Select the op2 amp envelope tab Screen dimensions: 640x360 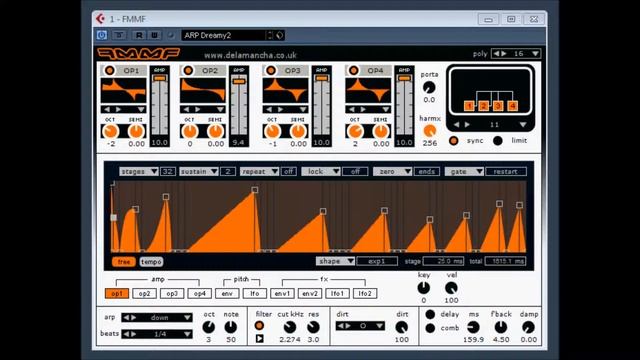[x=144, y=293]
